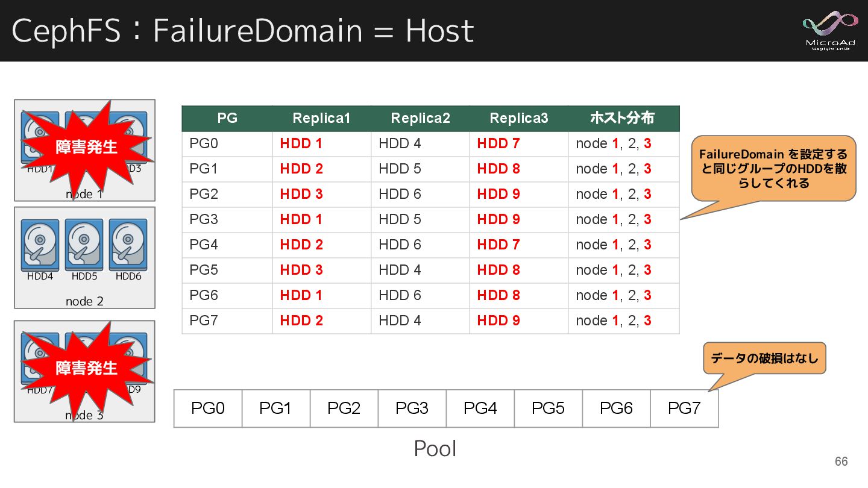Click the failure burst on node 1

coord(86,146)
